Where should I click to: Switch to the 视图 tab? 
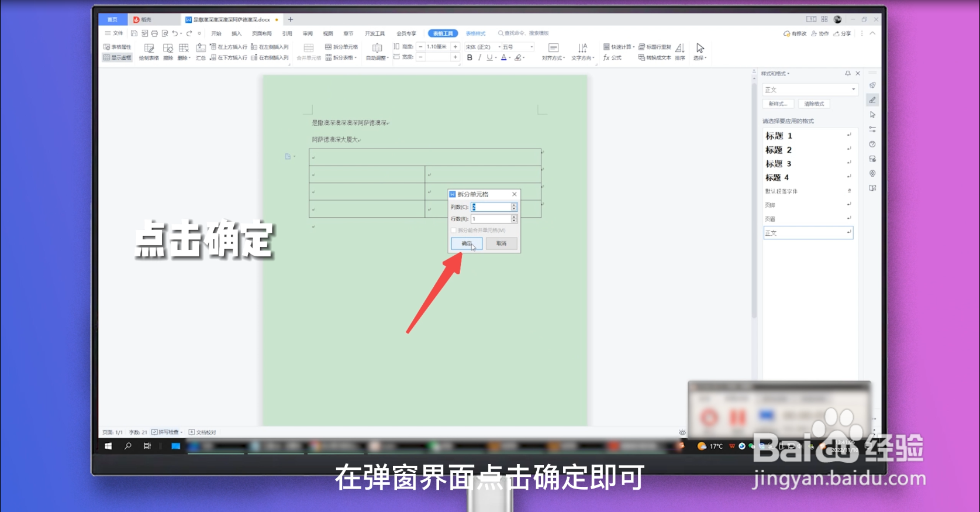328,33
